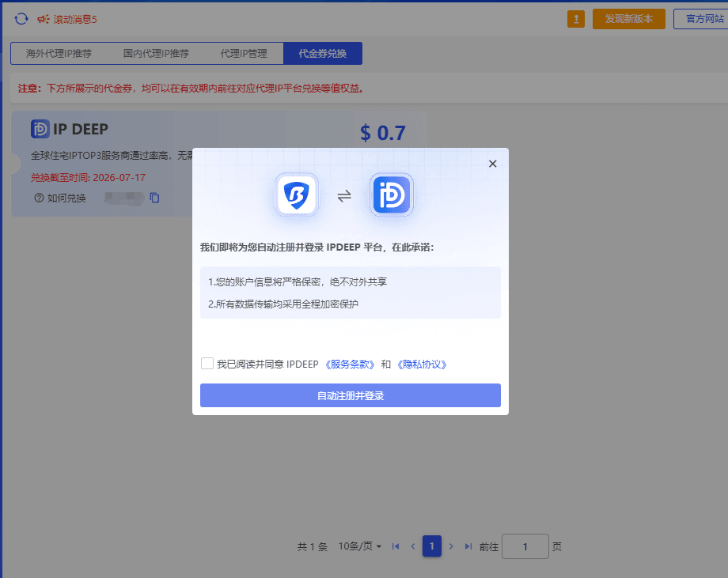Copy the voucher code with the copy icon
Screen dimensions: 728x578
pos(154,198)
